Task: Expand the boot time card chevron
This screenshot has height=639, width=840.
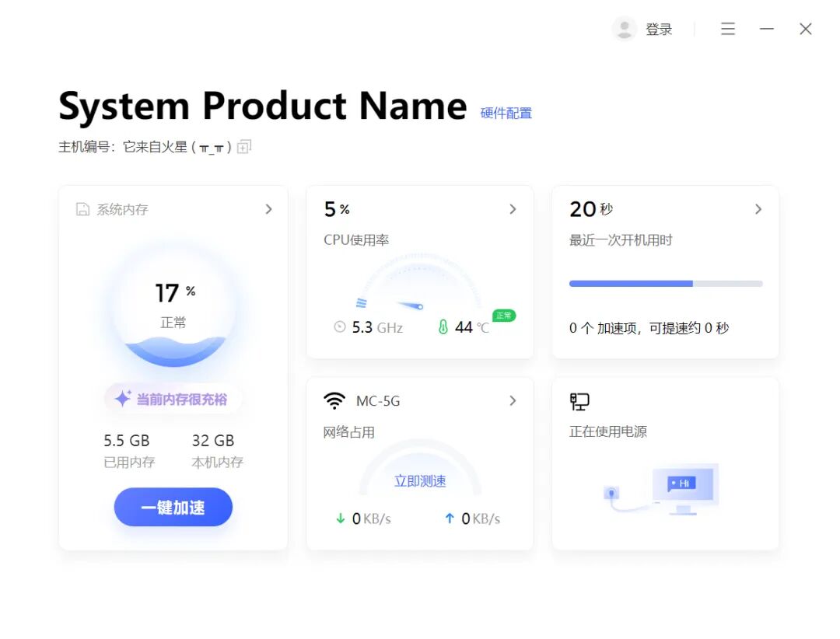Action: click(758, 209)
